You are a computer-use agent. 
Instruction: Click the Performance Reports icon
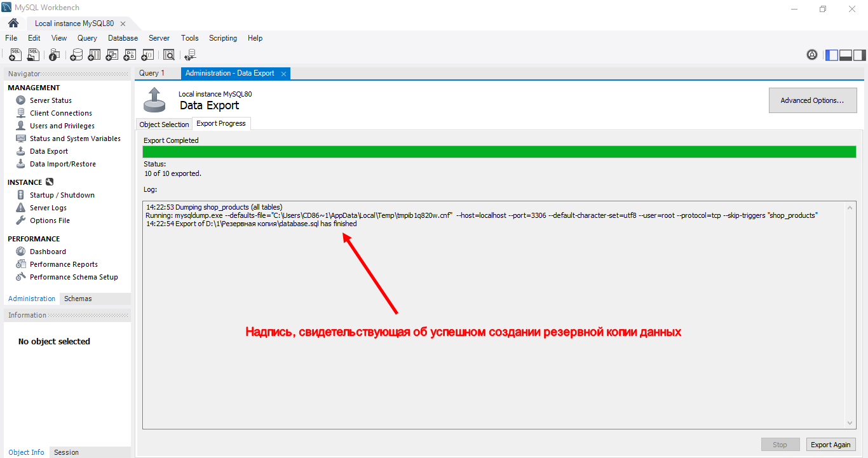(x=20, y=264)
